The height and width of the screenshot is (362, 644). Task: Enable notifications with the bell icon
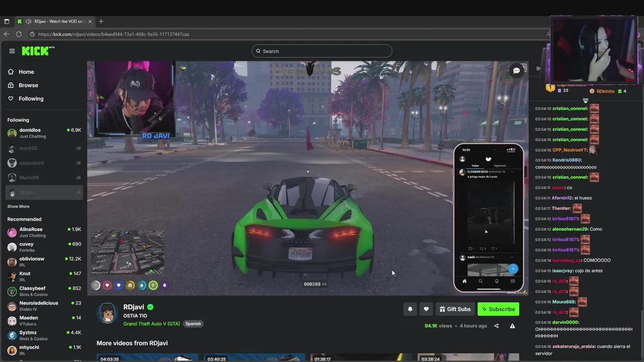pyautogui.click(x=410, y=309)
